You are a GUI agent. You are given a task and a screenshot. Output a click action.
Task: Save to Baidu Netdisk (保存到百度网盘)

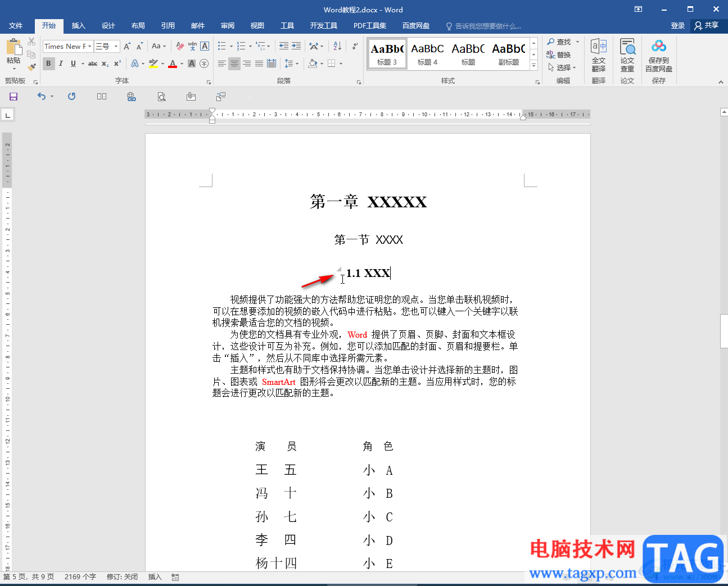click(x=659, y=56)
